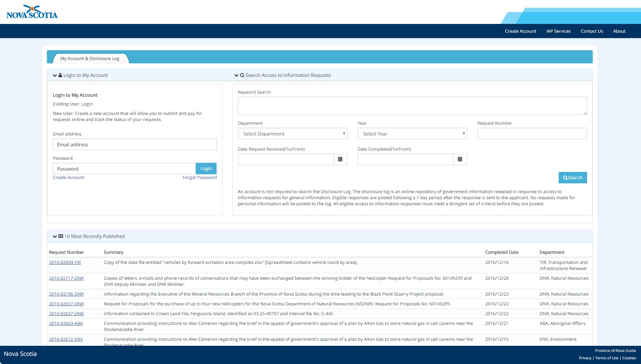Collapse the Search Access to Information Requests section
The width and height of the screenshot is (641, 364).
point(236,75)
